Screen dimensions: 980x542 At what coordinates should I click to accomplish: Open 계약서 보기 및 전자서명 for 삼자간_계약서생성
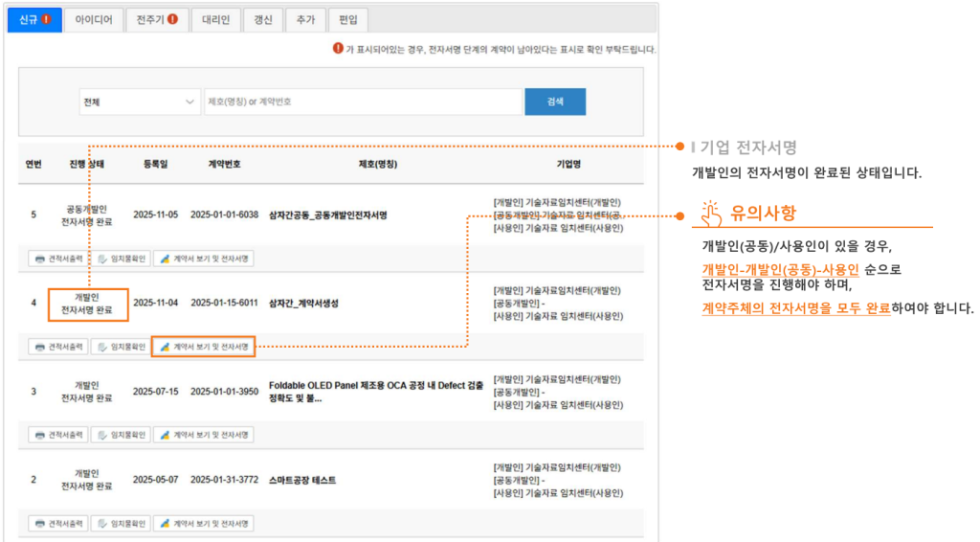[204, 347]
